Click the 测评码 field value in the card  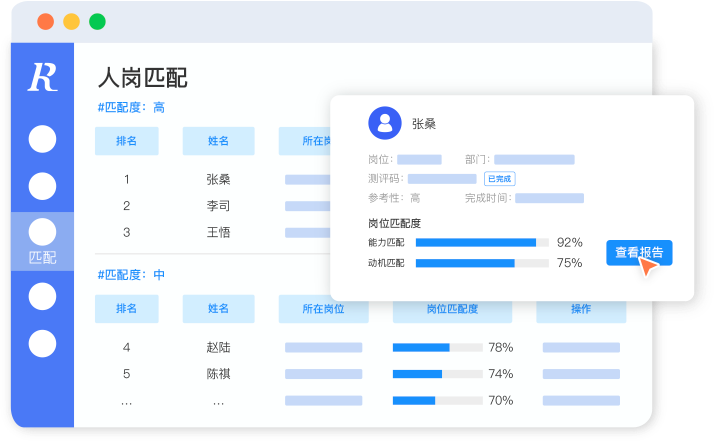tap(442, 179)
